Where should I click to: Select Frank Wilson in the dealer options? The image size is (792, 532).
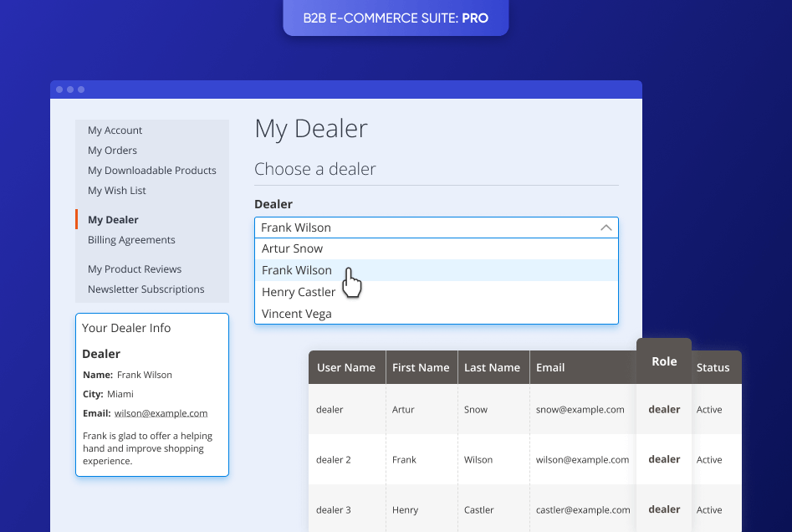coord(296,269)
